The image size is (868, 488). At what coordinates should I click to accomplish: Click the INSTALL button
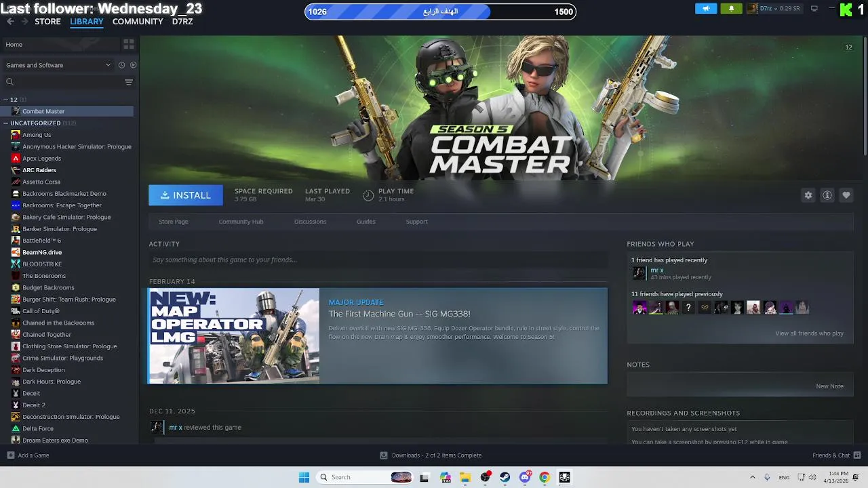pyautogui.click(x=186, y=195)
